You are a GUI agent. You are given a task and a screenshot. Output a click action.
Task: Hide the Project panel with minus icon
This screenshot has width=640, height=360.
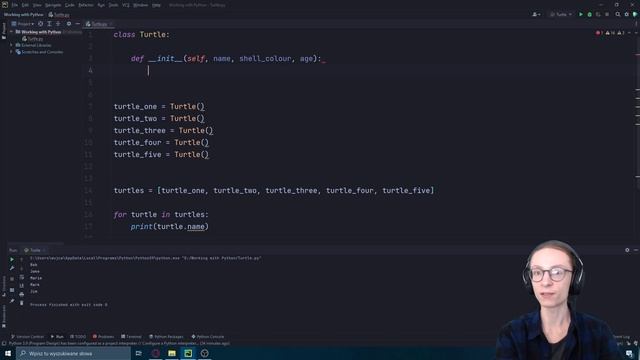pos(78,24)
